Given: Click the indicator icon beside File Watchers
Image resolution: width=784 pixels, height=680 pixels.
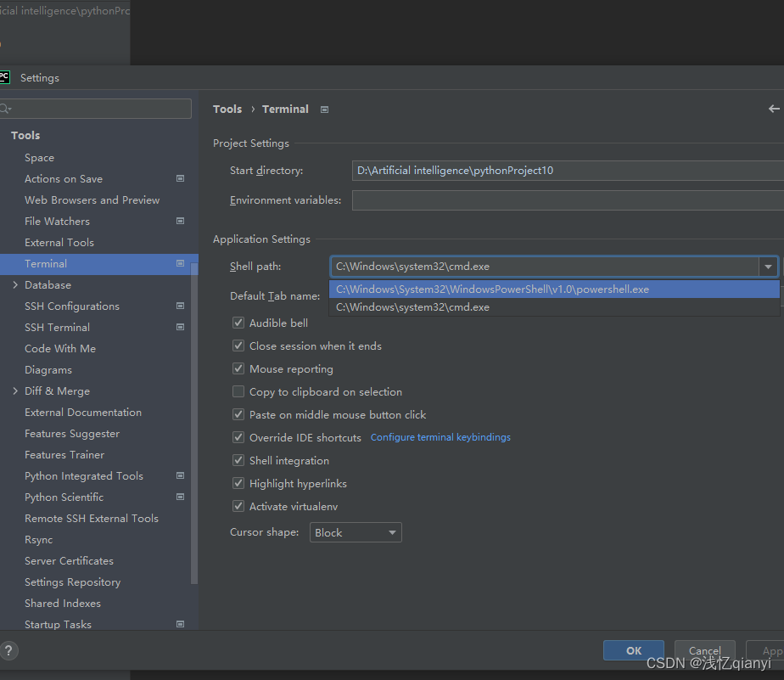Looking at the screenshot, I should pos(180,221).
